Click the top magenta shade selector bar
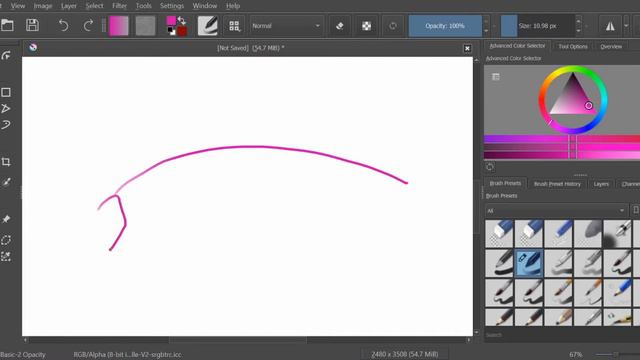Image resolution: width=640 pixels, height=360 pixels. [x=562, y=139]
